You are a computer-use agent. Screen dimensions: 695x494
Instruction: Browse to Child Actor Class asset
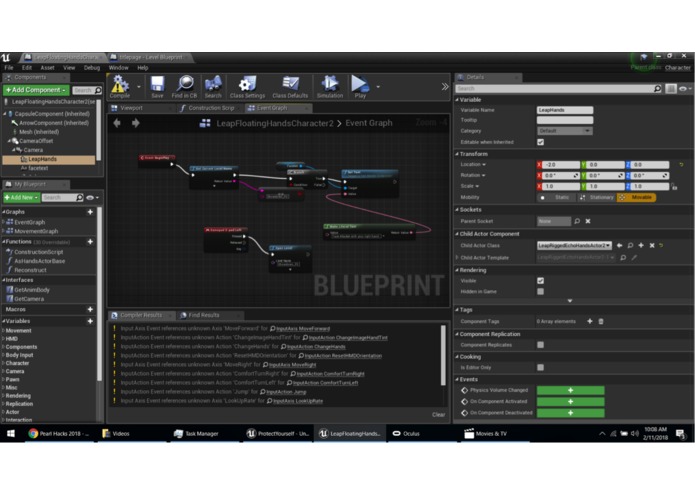[630, 245]
